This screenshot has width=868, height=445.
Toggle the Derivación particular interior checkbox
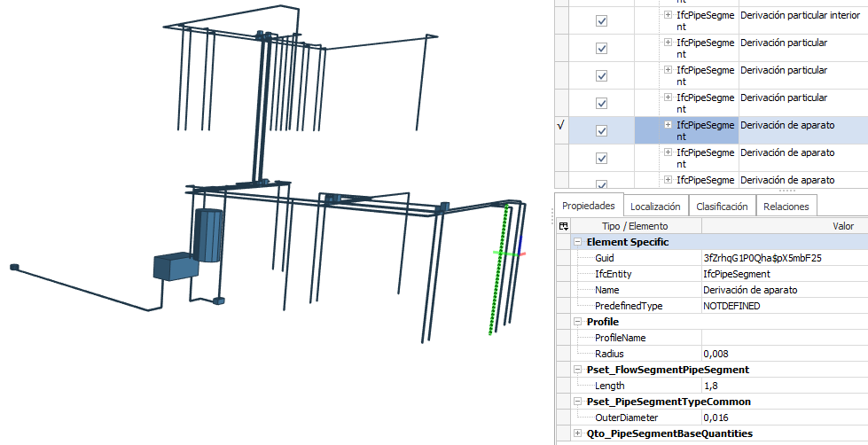[602, 21]
